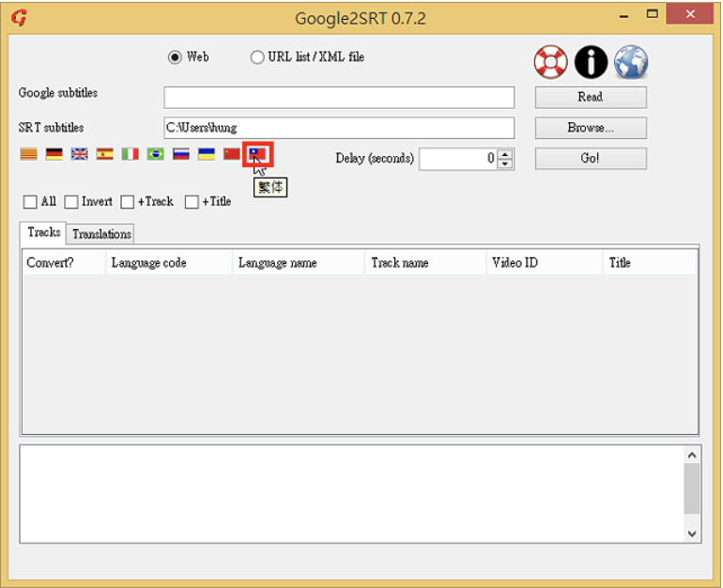Click the Go! button
The height and width of the screenshot is (588, 723).
pyautogui.click(x=591, y=159)
